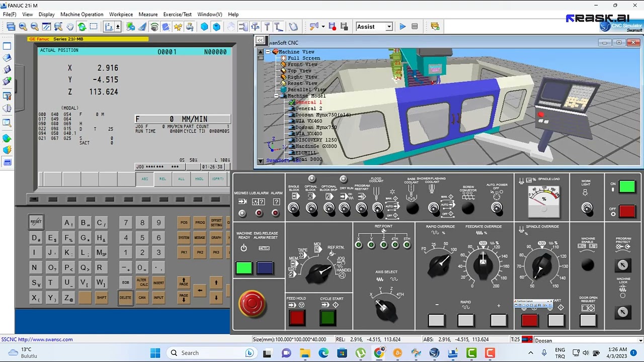Click the green rotate view toolbar icon
This screenshot has height=362, width=644.
tap(82, 27)
